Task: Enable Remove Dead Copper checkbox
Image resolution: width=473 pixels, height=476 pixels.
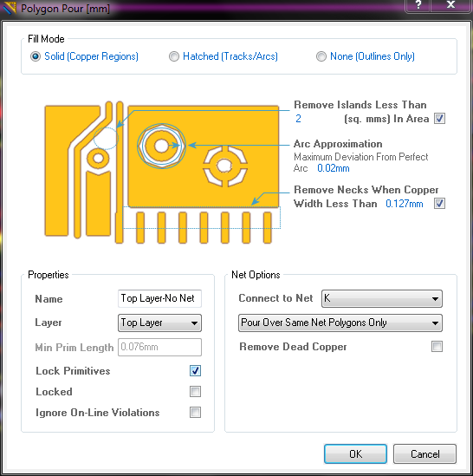Action: tap(437, 346)
